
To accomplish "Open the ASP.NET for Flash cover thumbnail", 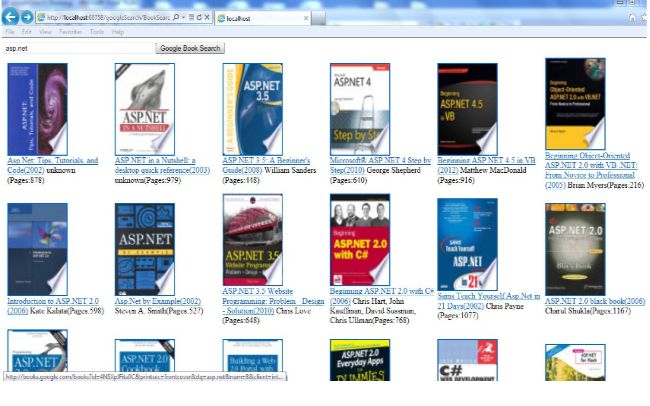I will coord(575,362).
